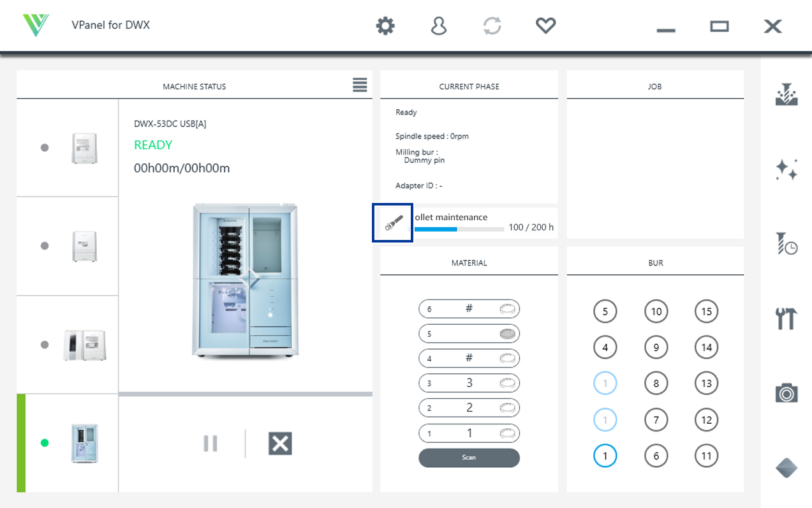The height and width of the screenshot is (508, 812).
Task: Pause the current milling job
Action: [210, 444]
